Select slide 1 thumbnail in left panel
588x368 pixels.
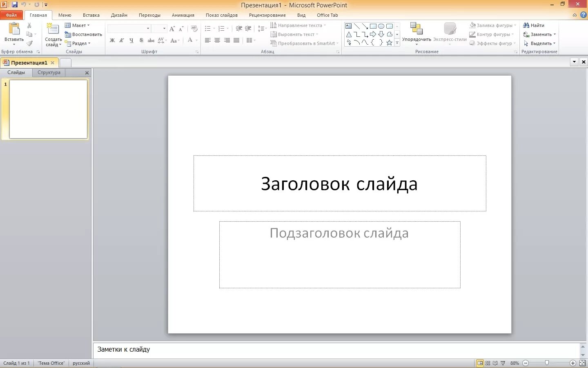pyautogui.click(x=48, y=109)
